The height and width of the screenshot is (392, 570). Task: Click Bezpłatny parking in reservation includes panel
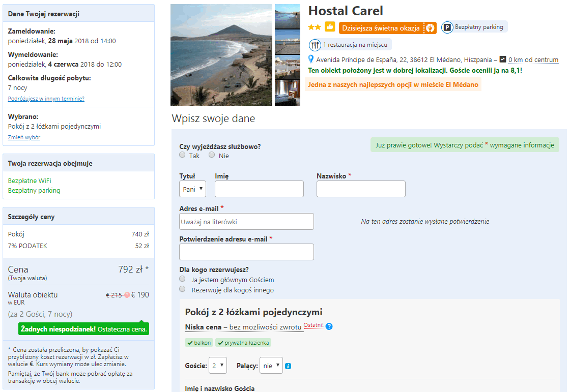click(x=34, y=190)
